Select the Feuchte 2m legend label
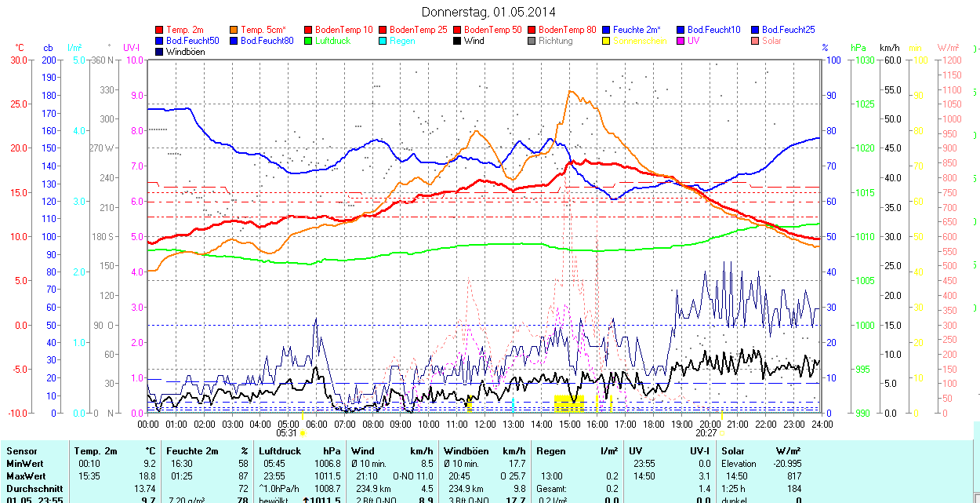The image size is (980, 503). [638, 30]
